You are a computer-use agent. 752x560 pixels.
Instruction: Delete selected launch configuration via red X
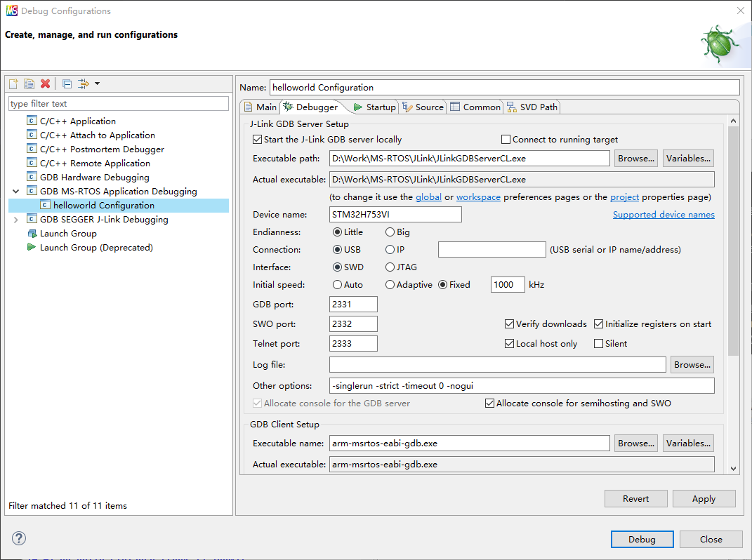tap(46, 84)
